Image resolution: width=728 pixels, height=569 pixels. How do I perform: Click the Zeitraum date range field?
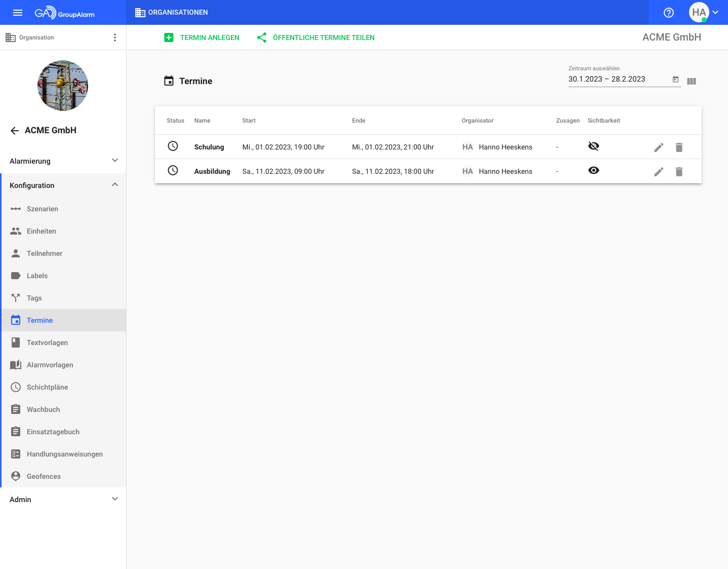(x=618, y=80)
